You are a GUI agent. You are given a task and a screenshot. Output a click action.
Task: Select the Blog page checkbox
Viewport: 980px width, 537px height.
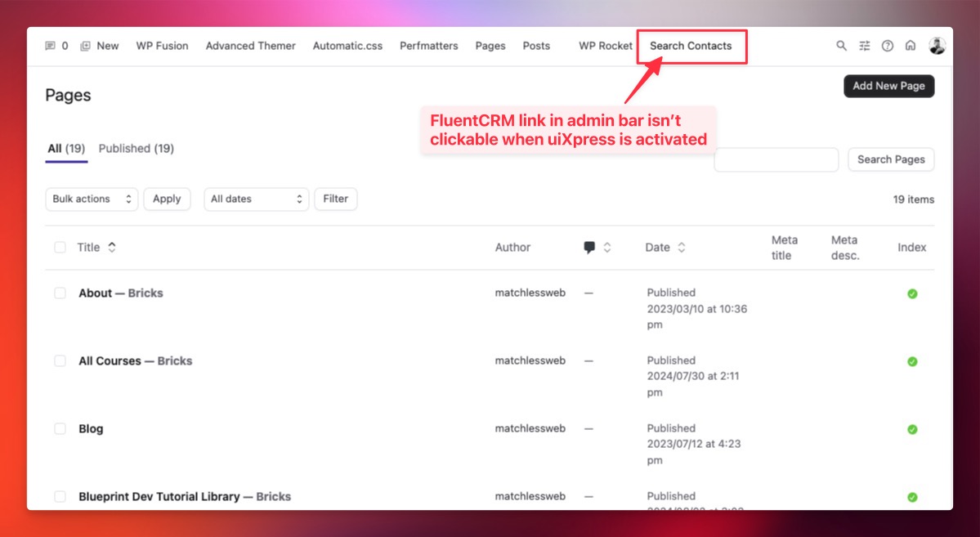60,428
